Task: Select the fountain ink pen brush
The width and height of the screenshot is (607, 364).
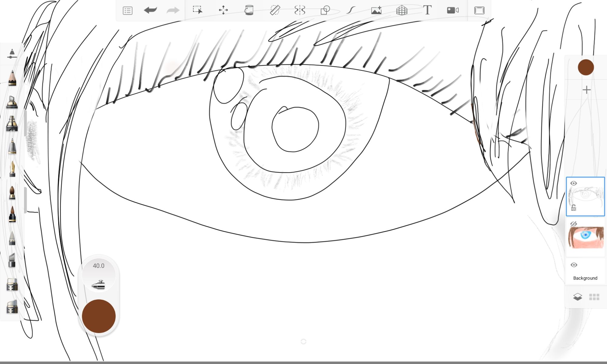Action: tap(12, 169)
